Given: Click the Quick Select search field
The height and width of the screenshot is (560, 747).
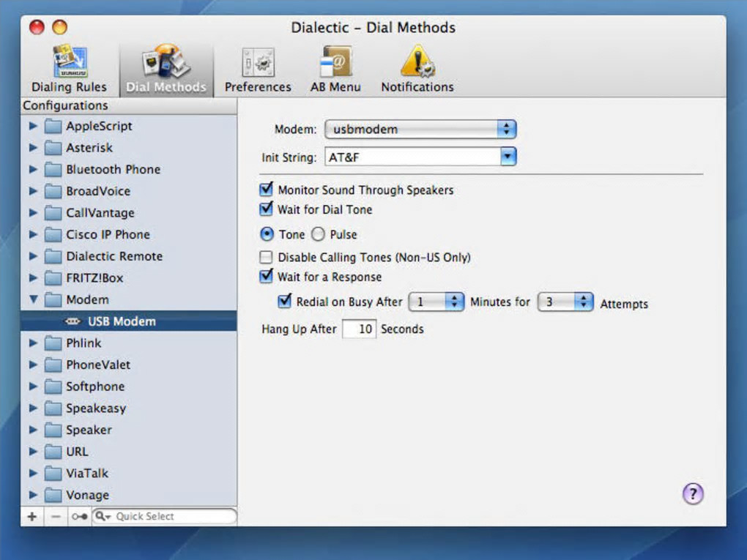Looking at the screenshot, I should [164, 516].
